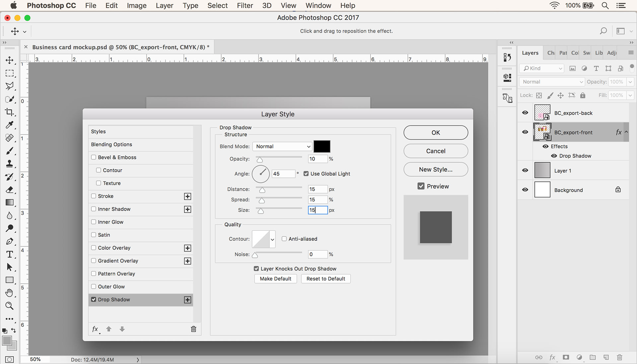The height and width of the screenshot is (364, 637).
Task: Hide the Layer 1 layer
Action: pyautogui.click(x=525, y=170)
